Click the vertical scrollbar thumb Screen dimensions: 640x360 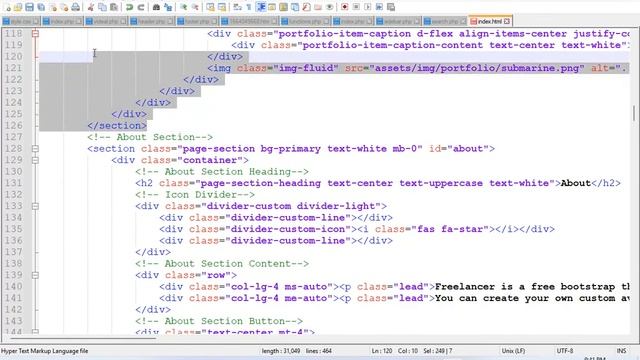(x=634, y=113)
